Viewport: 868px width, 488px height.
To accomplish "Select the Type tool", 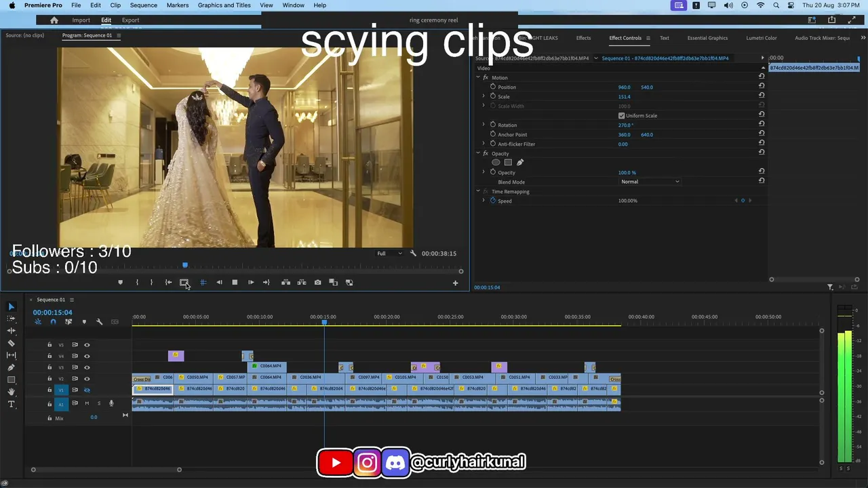I will (x=11, y=404).
